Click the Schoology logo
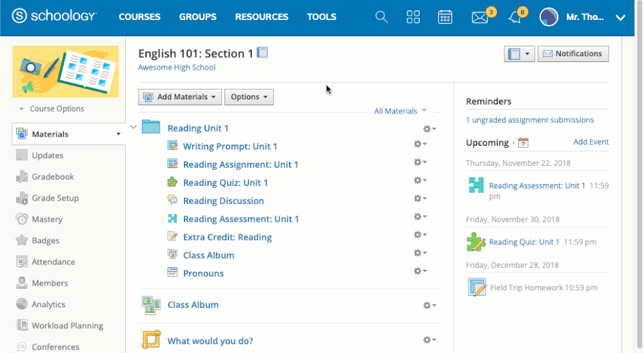The height and width of the screenshot is (353, 644). click(54, 17)
